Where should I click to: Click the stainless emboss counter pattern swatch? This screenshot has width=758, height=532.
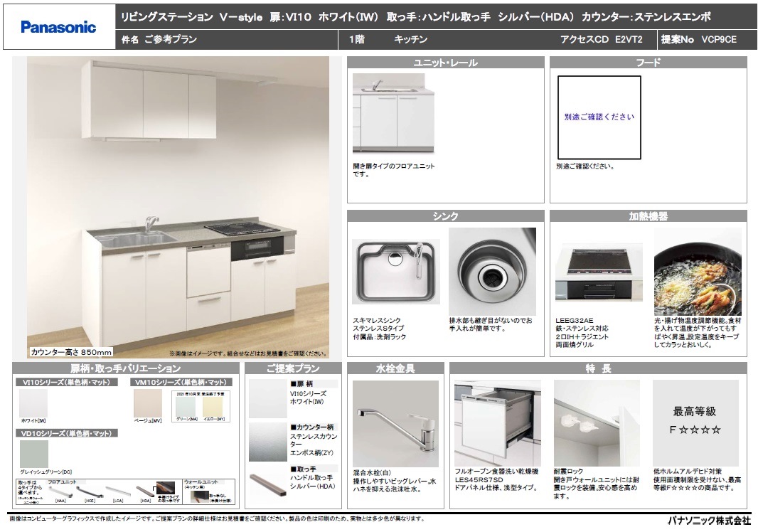[268, 442]
